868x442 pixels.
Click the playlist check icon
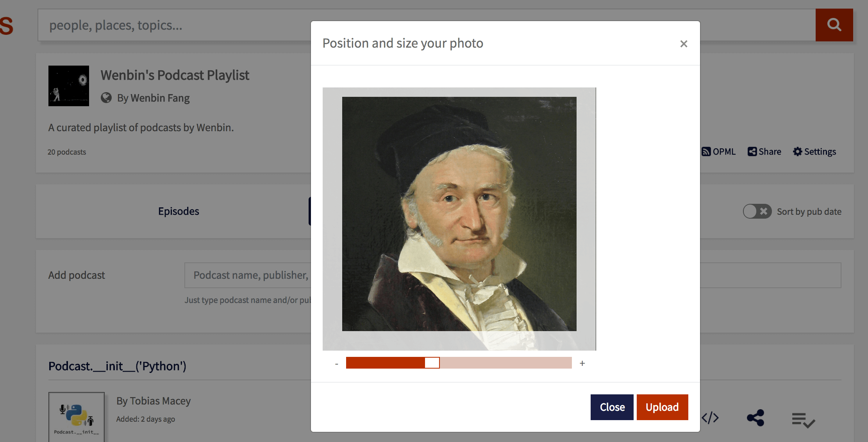803,420
